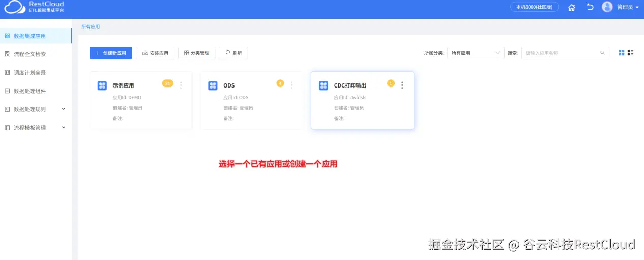Viewport: 644px width, 260px height.
Task: Click the CDC打印输出 app icon
Action: (324, 85)
